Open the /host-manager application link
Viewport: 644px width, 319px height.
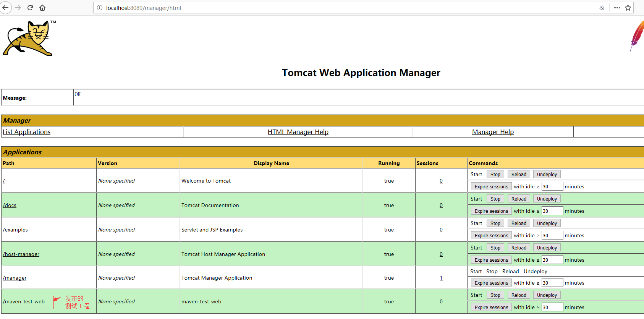[x=21, y=254]
